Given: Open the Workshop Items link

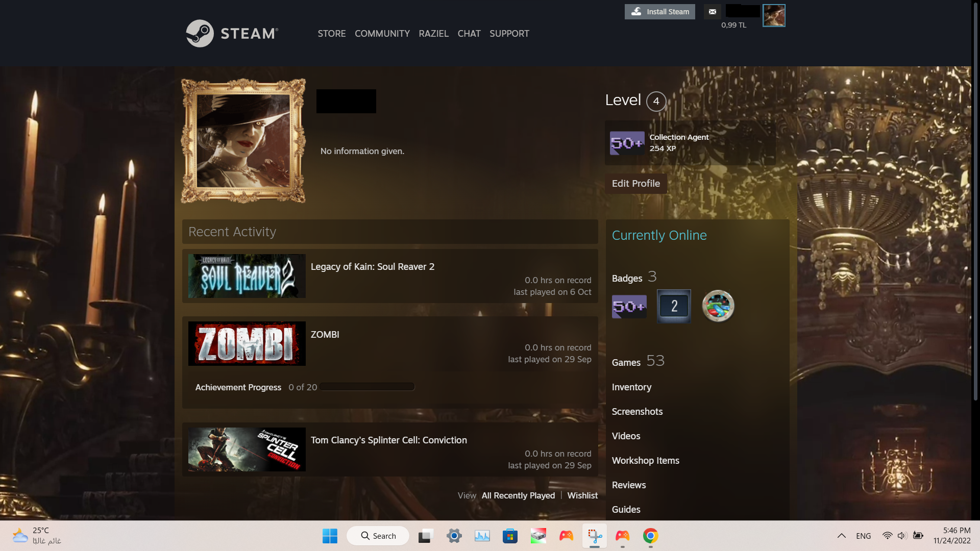Looking at the screenshot, I should (646, 461).
